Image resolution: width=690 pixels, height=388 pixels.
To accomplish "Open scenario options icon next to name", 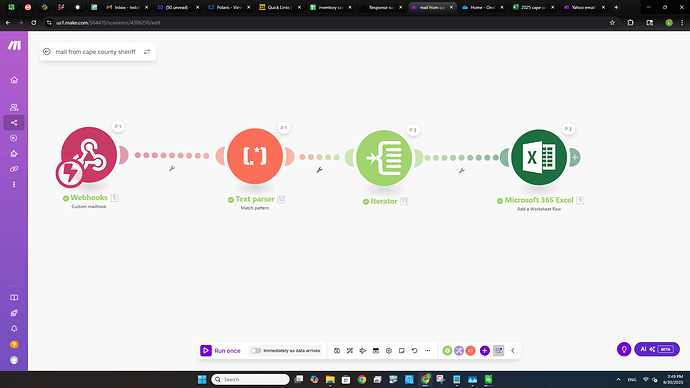I will (x=147, y=52).
